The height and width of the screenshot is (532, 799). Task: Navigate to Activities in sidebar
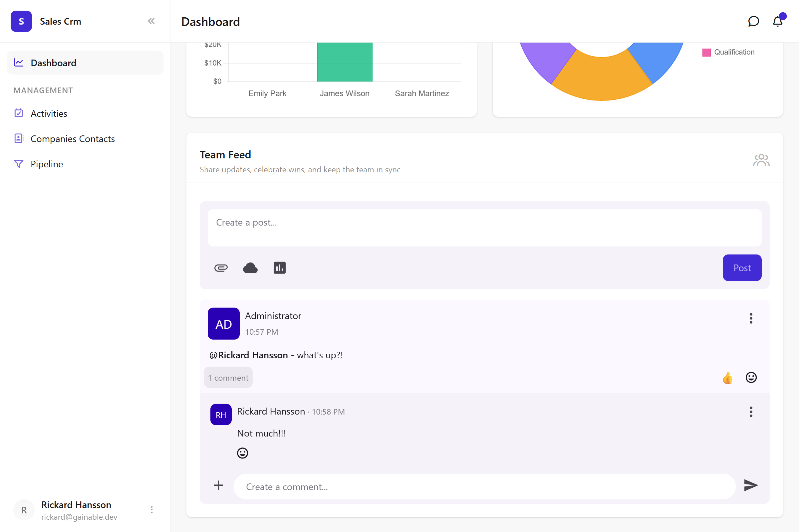49,113
